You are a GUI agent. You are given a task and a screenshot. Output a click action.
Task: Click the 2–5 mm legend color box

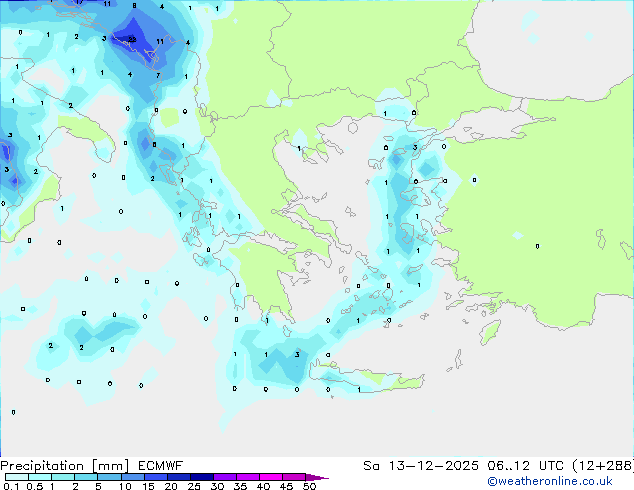tap(86, 477)
